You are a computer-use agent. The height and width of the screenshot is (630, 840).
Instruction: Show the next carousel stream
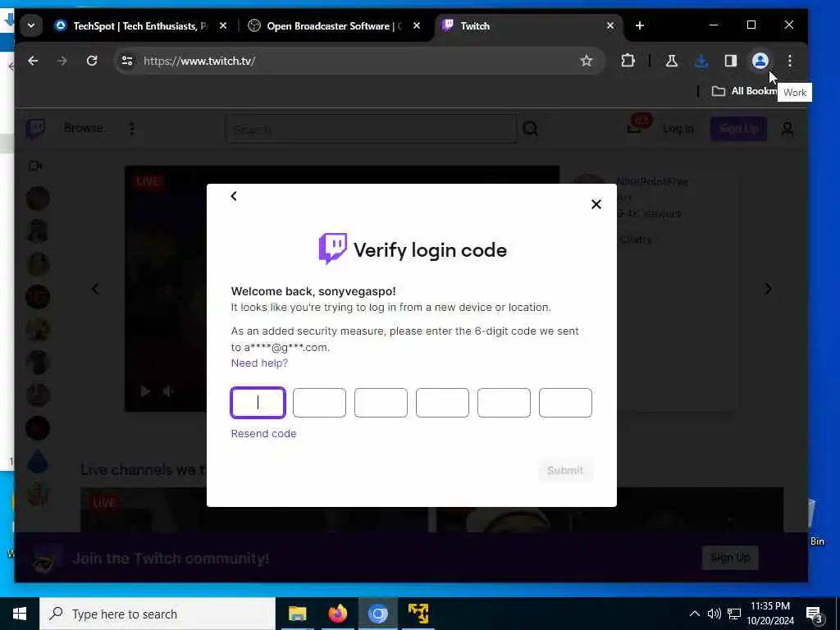[768, 290]
